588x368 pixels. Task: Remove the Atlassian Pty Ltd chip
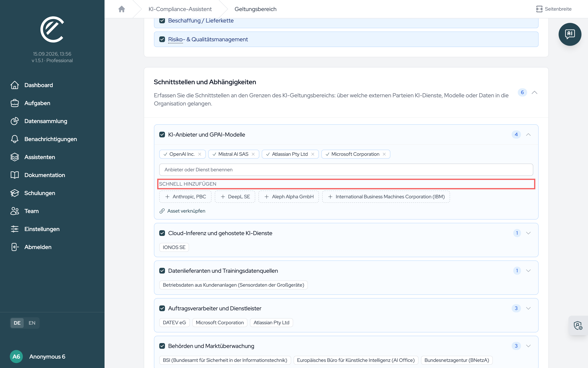click(x=313, y=154)
